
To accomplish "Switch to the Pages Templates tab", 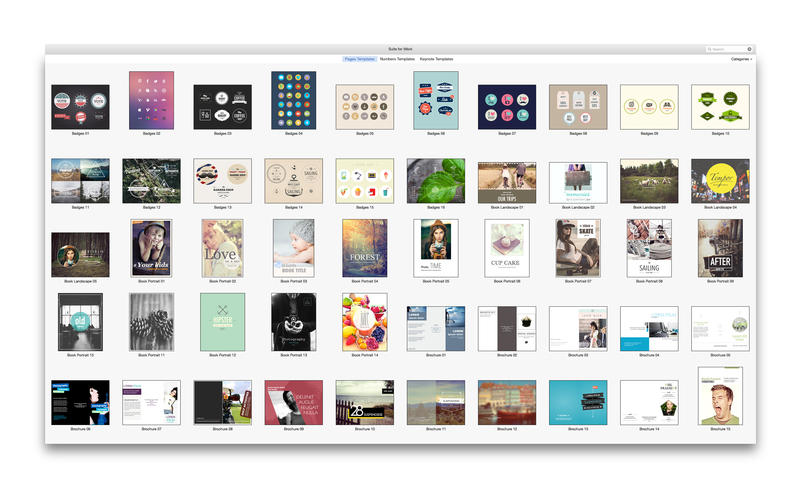I will point(359,59).
